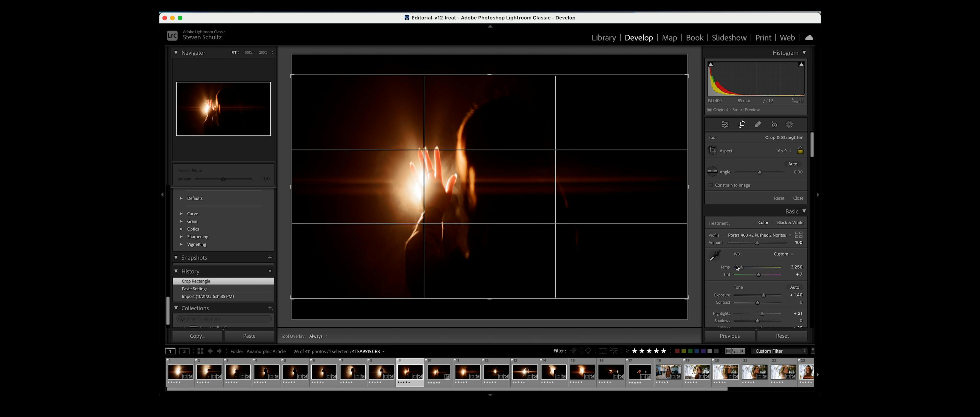
Task: Enable Constrain to Image checkbox
Action: coord(710,185)
